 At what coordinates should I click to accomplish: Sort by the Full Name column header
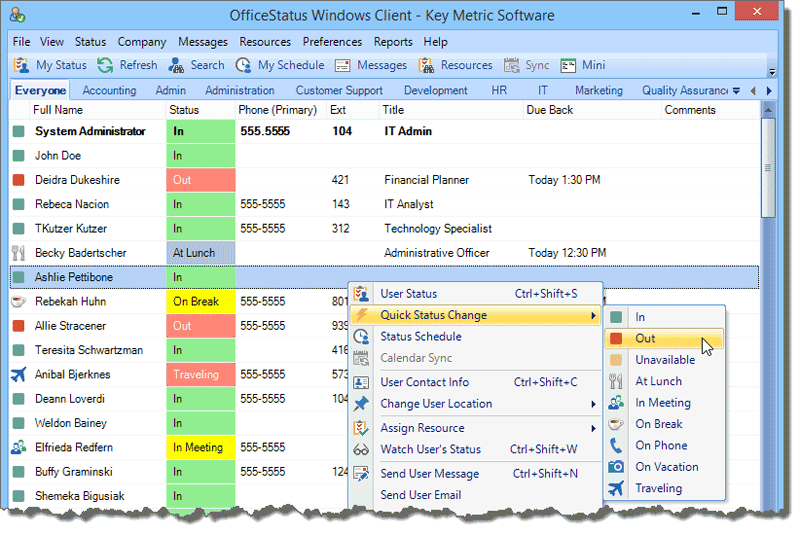97,110
